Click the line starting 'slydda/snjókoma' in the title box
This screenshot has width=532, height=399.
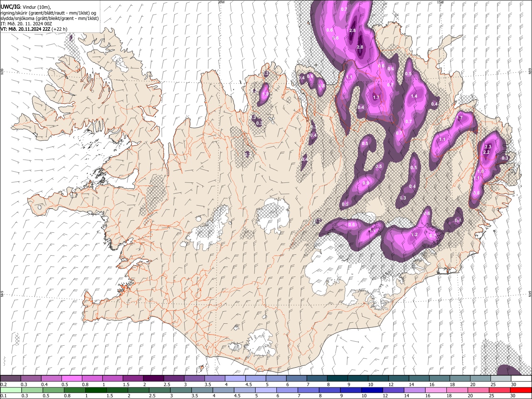pyautogui.click(x=50, y=18)
